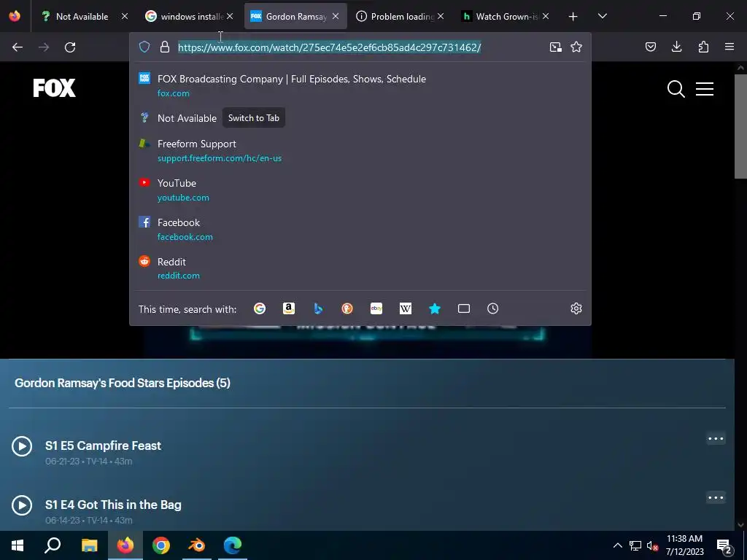Search with Google this time
The width and height of the screenshot is (747, 560).
pyautogui.click(x=260, y=308)
